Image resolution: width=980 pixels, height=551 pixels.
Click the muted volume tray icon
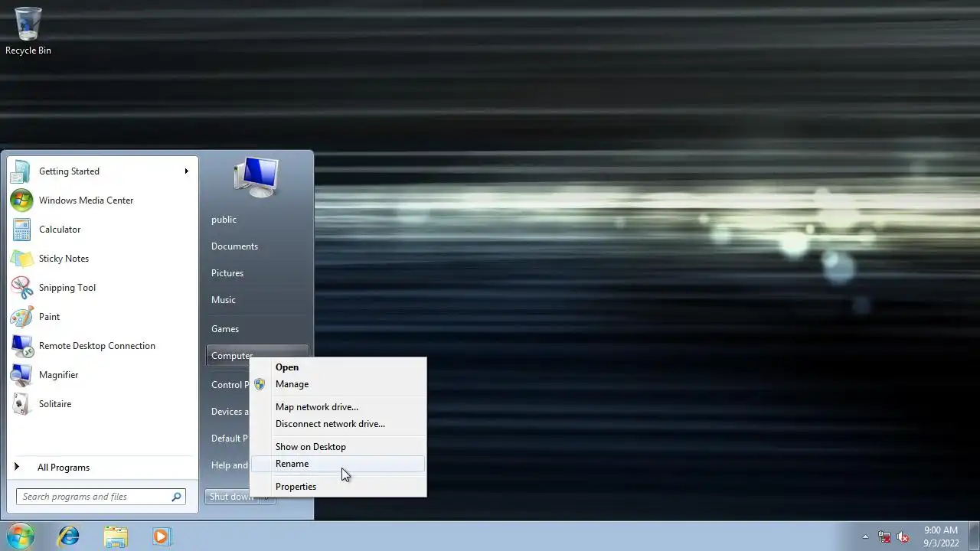pos(903,536)
